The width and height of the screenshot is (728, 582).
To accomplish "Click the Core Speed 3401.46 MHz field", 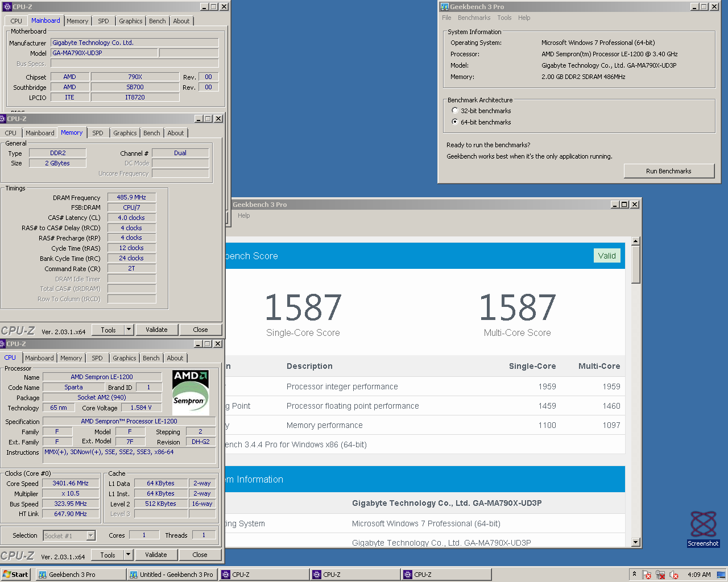I will coord(71,483).
